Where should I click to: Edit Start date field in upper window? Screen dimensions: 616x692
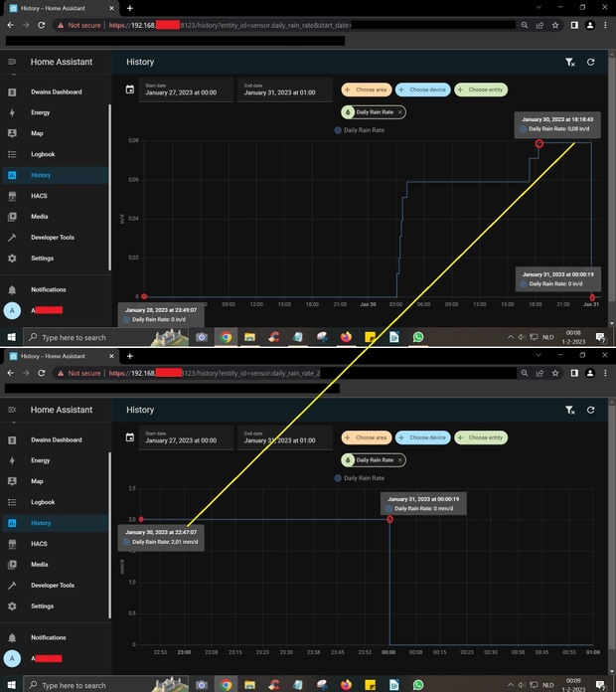(186, 89)
